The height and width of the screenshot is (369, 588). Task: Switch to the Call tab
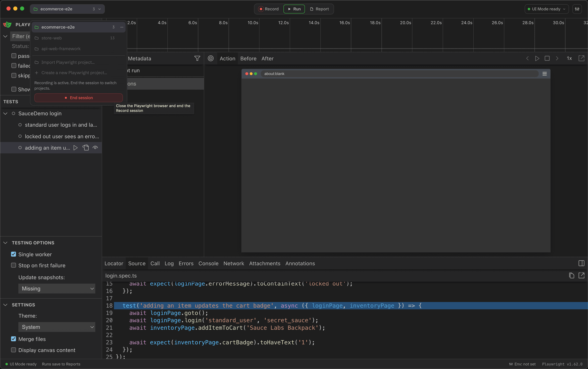[155, 263]
